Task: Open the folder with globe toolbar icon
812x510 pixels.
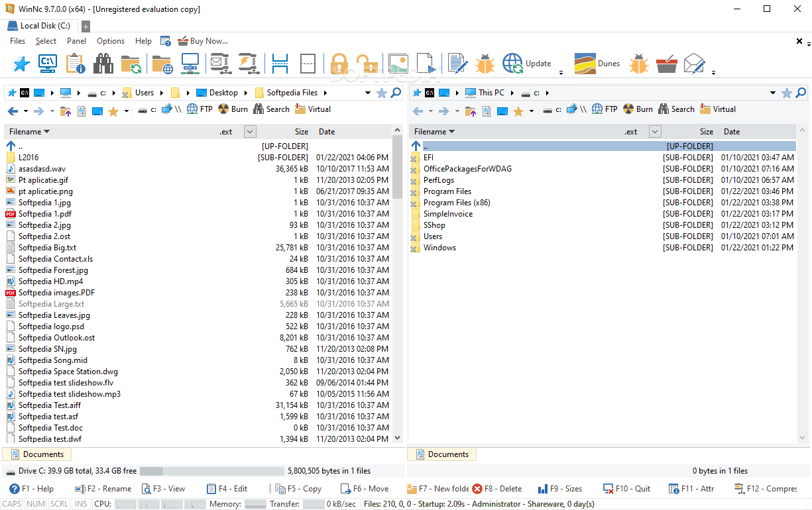Action: [x=162, y=64]
